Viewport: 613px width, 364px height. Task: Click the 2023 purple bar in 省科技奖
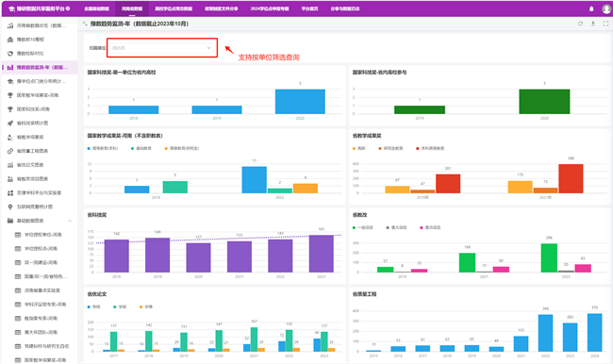321,254
